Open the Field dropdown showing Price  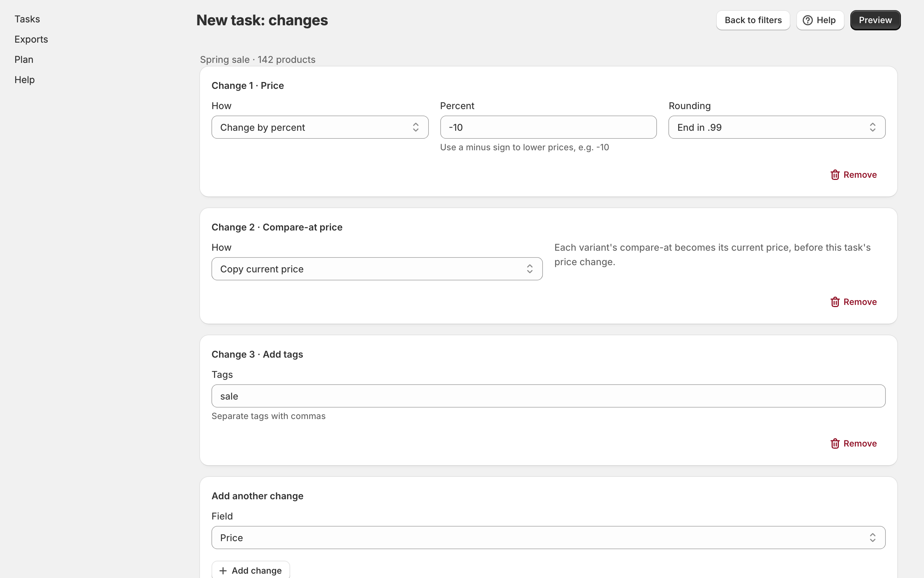pos(548,538)
